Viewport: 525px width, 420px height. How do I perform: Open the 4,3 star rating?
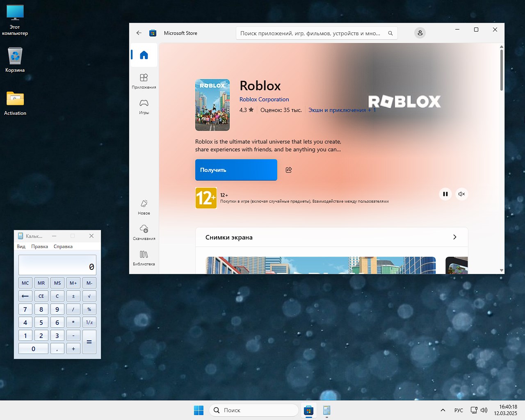247,110
